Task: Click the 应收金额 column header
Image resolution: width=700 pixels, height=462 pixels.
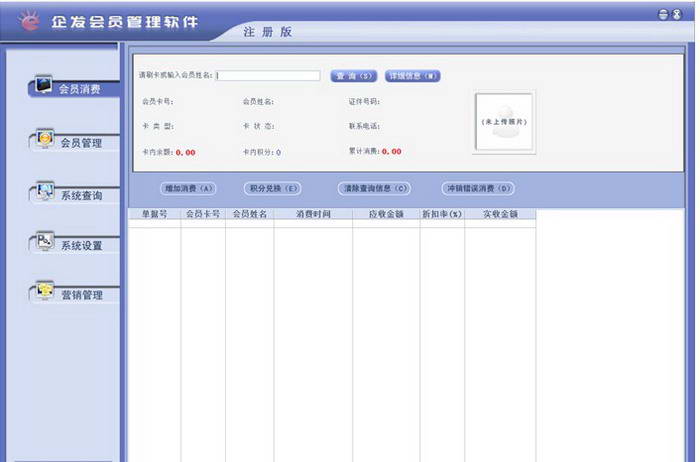Action: pyautogui.click(x=386, y=214)
